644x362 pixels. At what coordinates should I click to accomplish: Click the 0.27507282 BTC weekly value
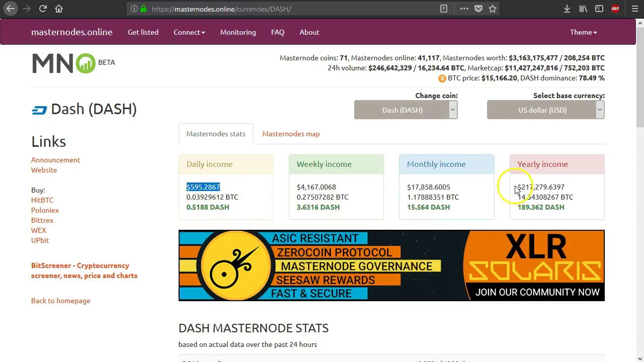pyautogui.click(x=323, y=197)
